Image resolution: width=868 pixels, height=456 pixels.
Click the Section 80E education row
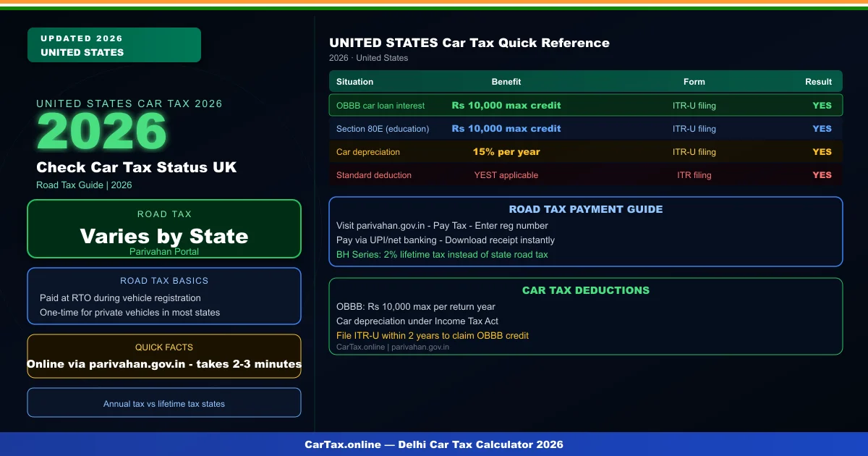coord(506,128)
